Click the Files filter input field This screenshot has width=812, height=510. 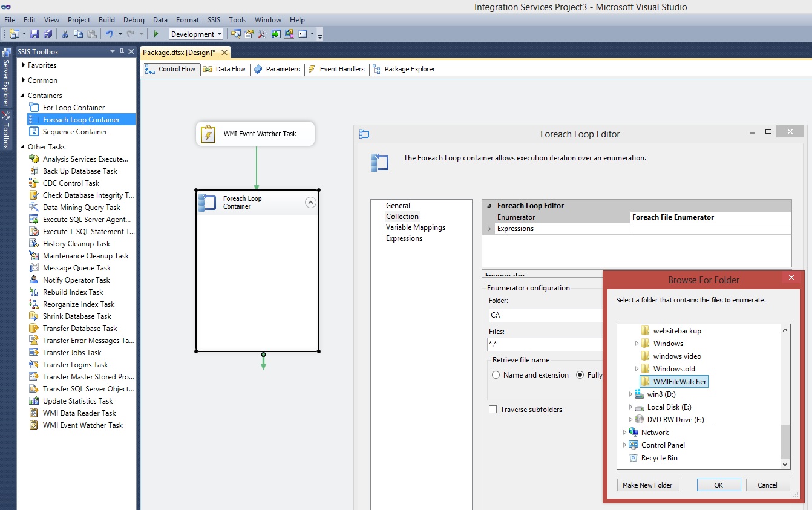546,344
